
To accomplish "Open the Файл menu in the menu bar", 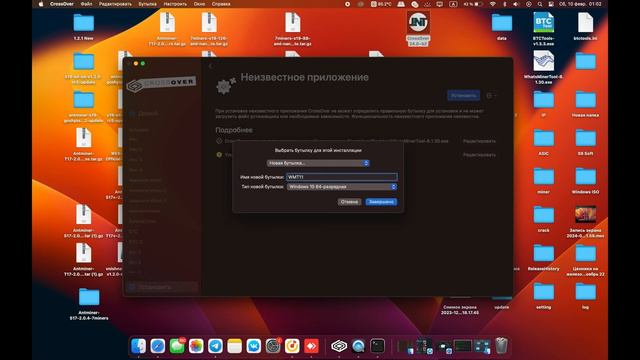I will (86, 4).
